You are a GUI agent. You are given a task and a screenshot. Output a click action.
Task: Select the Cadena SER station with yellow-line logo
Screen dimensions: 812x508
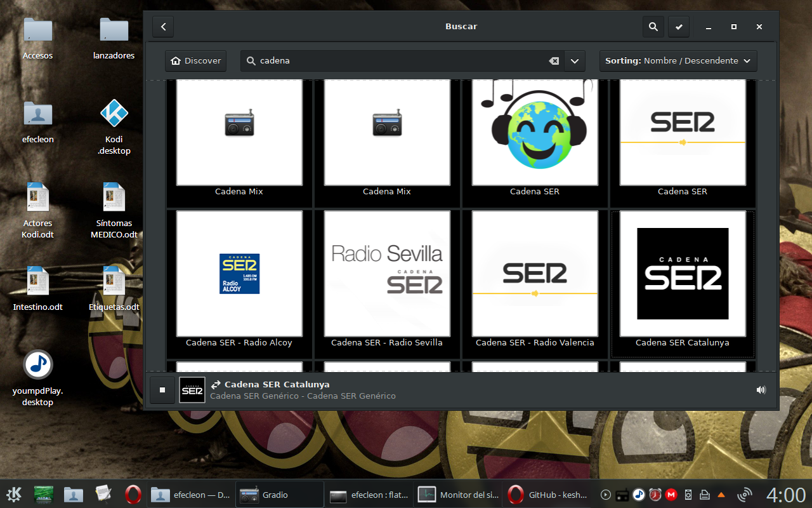pyautogui.click(x=682, y=137)
